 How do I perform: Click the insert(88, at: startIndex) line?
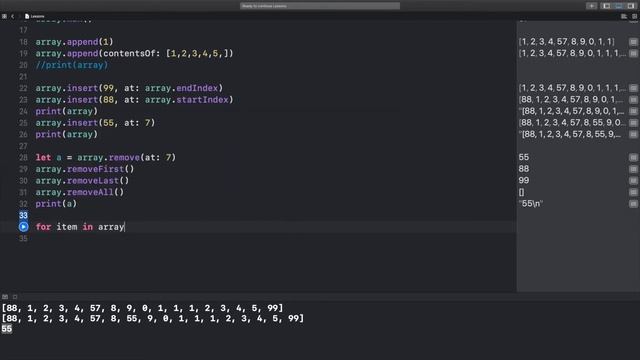134,100
